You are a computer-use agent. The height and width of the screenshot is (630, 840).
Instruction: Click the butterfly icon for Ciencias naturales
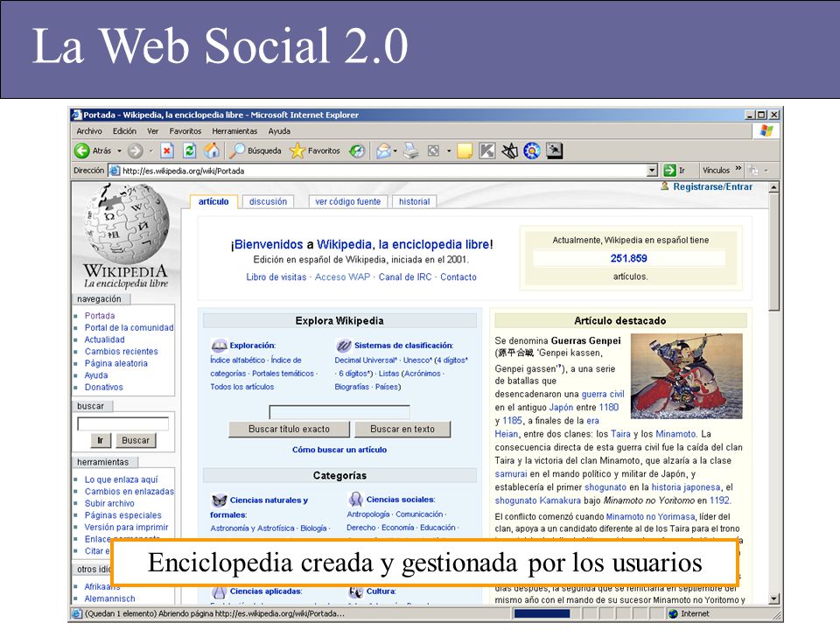point(219,500)
